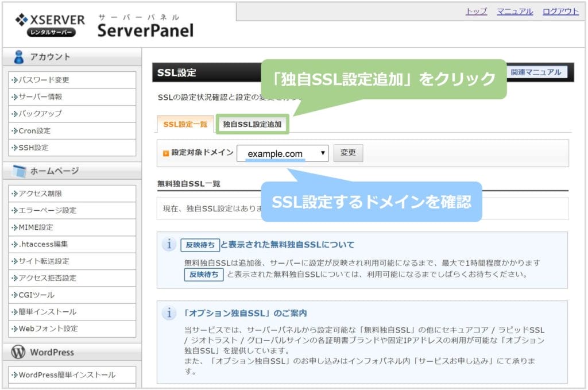Open パスワード変更 in the sidebar
Screen dimensions: 588x390
tap(44, 80)
